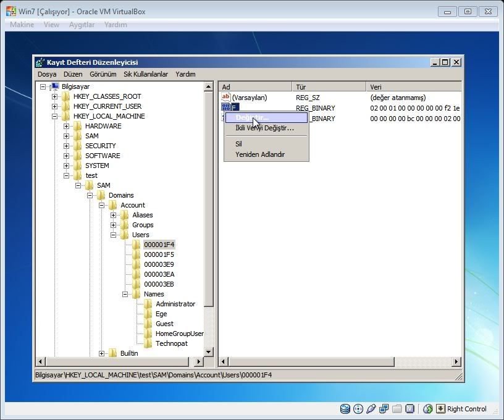This screenshot has width=504, height=420.
Task: Expand the HKEY_CLASSES_ROOT key
Action: 55,96
